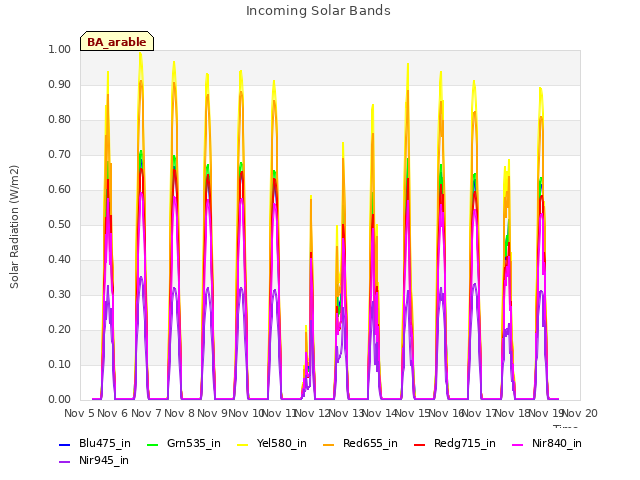Click the Blu475_in legend label

pyautogui.click(x=105, y=443)
